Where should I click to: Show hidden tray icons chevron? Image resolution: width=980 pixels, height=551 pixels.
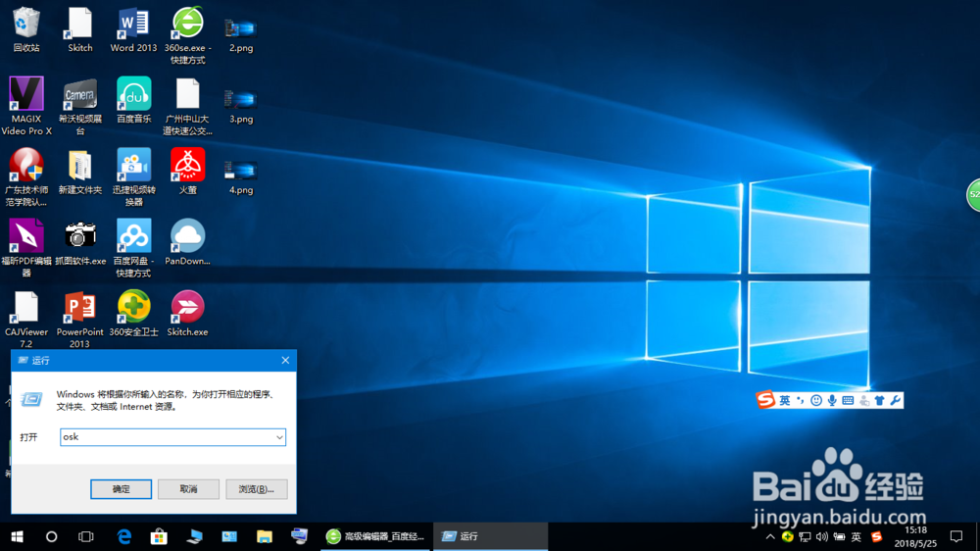click(x=770, y=536)
